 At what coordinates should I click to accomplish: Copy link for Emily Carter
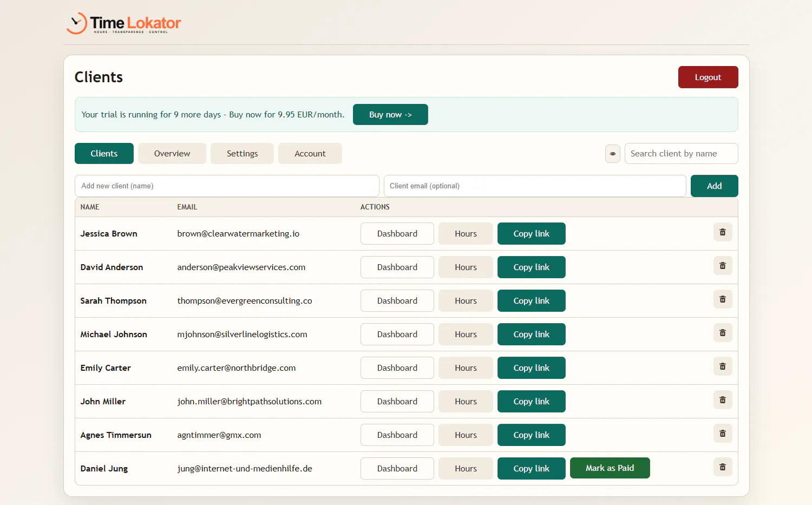[x=532, y=368]
